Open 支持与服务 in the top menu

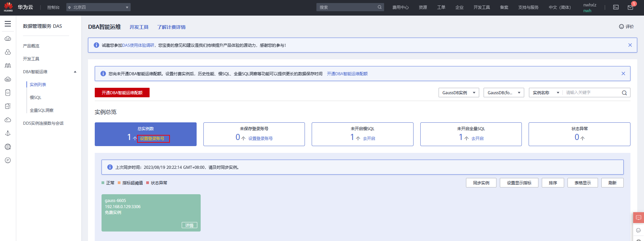528,7
